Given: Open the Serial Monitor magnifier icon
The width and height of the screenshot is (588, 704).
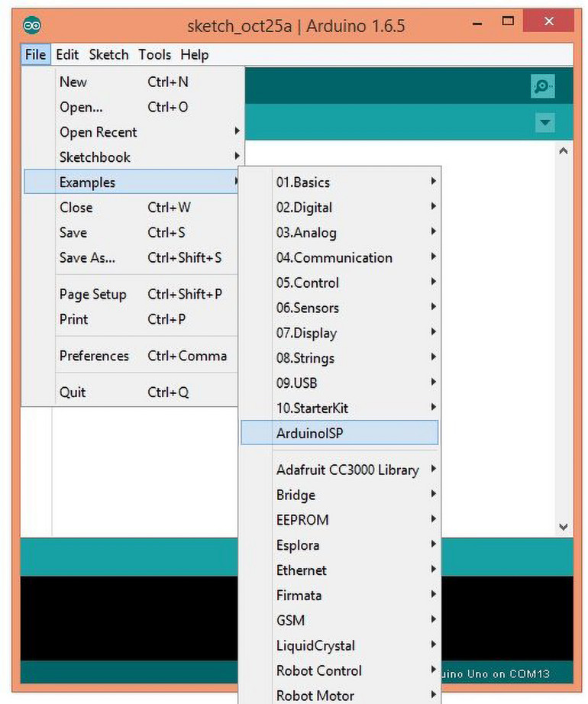Looking at the screenshot, I should tap(543, 87).
